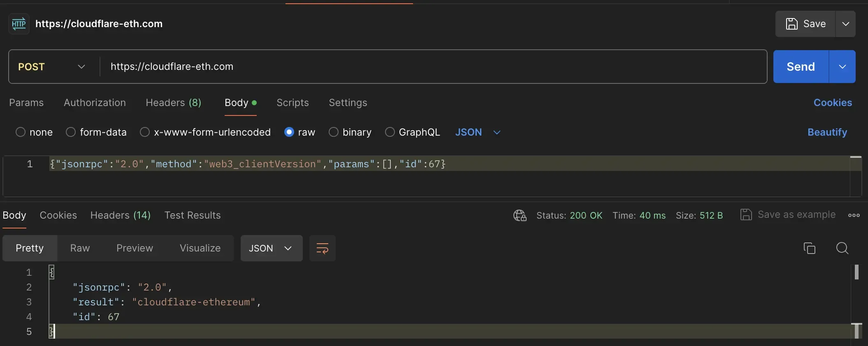Screen dimensions: 868x346
Task: Select the GraphQL body option
Action: click(390, 132)
